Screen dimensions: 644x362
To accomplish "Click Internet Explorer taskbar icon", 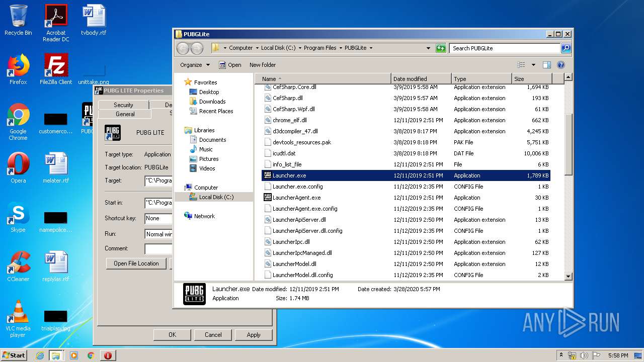I will coord(40,355).
